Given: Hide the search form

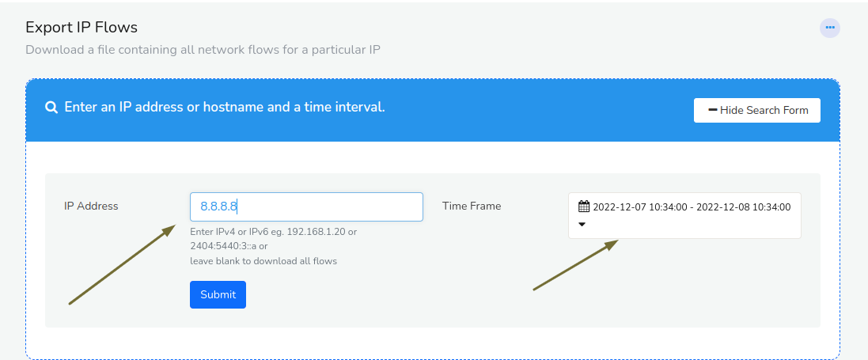Looking at the screenshot, I should [x=756, y=110].
